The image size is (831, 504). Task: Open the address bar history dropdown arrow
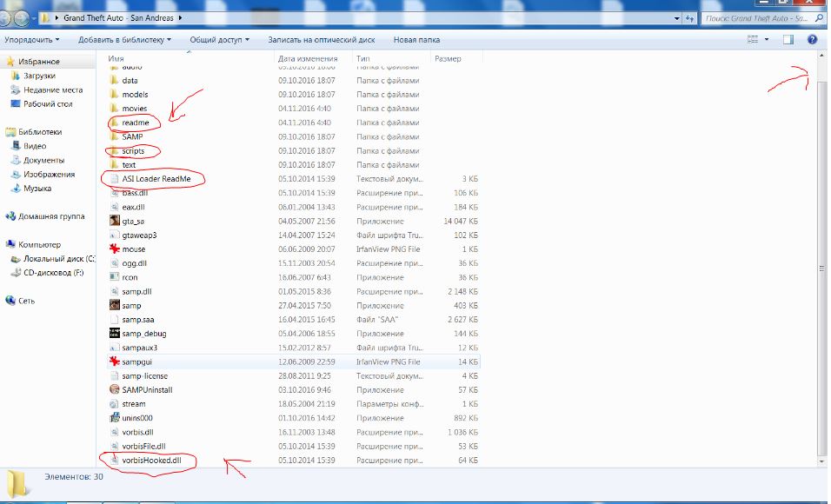click(x=677, y=18)
